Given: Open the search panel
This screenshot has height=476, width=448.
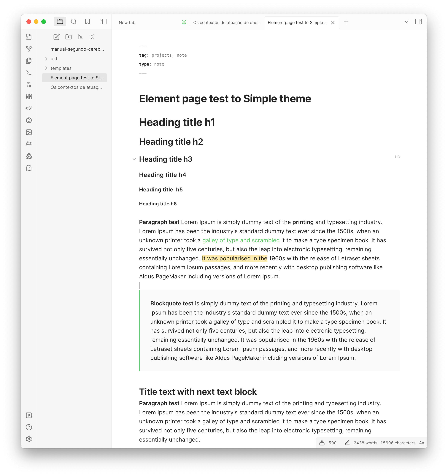Looking at the screenshot, I should (x=74, y=22).
